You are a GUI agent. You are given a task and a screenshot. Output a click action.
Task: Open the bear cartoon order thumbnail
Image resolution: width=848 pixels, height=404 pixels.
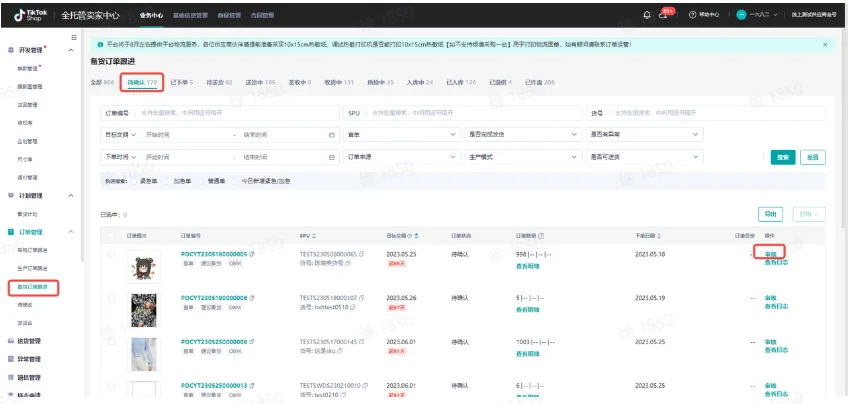tap(144, 267)
